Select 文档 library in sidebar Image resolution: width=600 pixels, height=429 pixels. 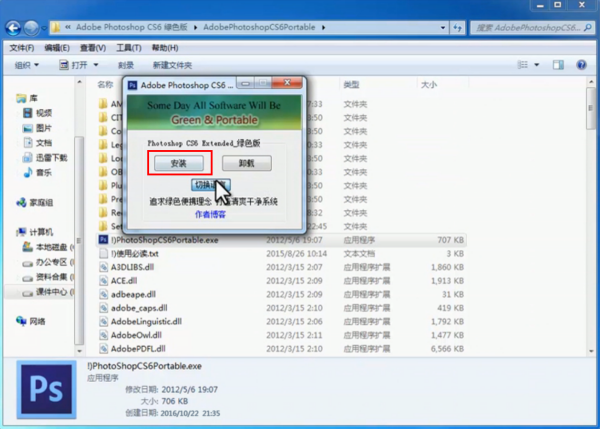pyautogui.click(x=38, y=143)
